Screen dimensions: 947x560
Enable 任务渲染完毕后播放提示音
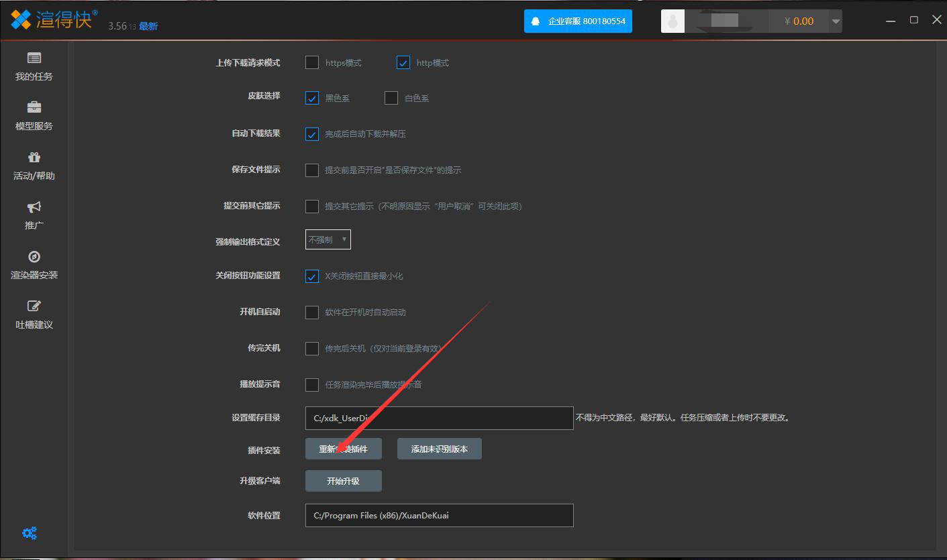pos(311,384)
